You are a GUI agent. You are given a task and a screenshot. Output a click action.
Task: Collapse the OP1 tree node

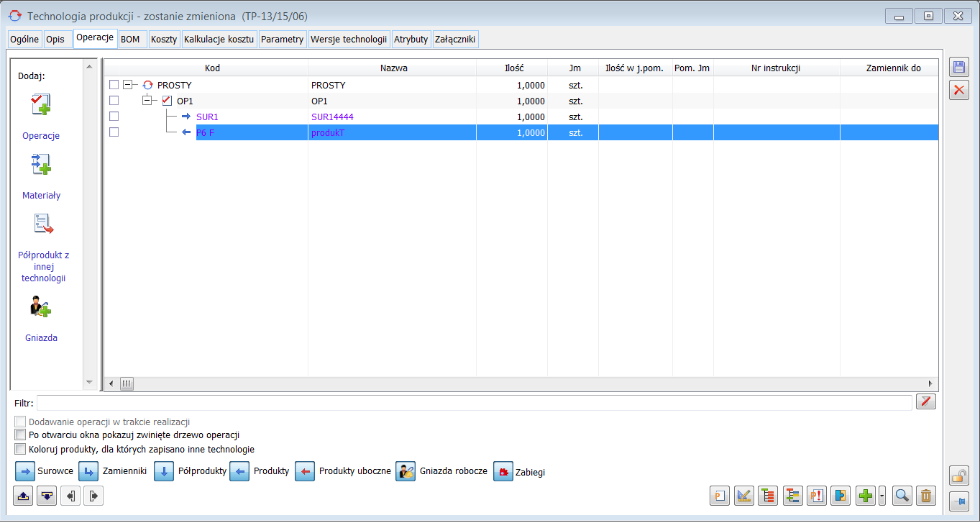[x=147, y=101]
